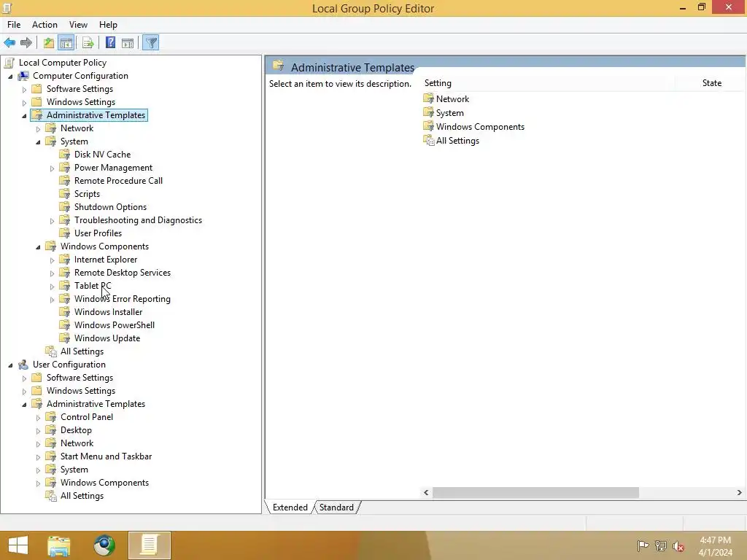Click the Disk NV Cache folder icon
747x560 pixels.
(64, 155)
